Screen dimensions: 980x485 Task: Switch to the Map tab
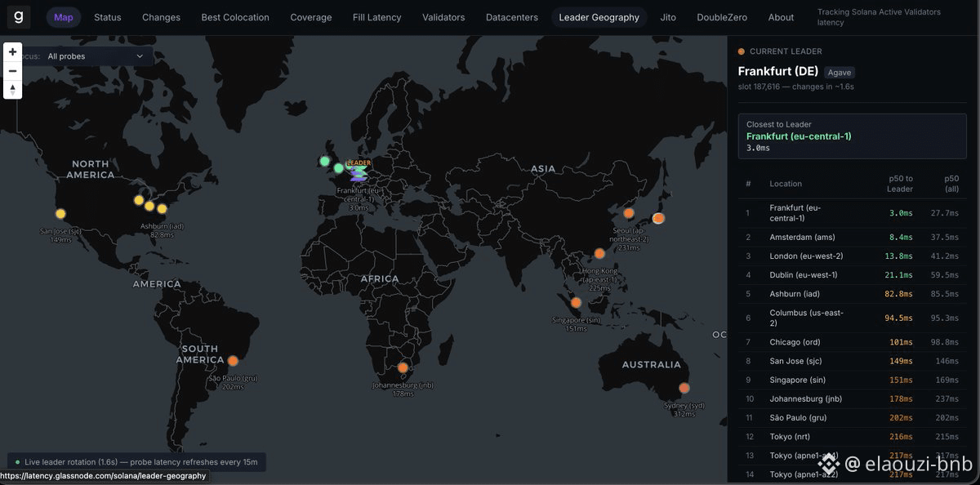click(x=63, y=17)
